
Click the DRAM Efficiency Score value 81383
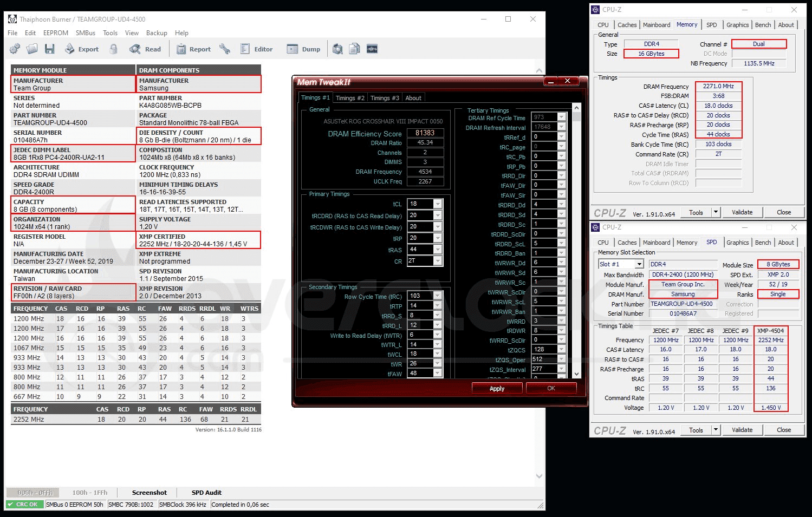pyautogui.click(x=425, y=133)
